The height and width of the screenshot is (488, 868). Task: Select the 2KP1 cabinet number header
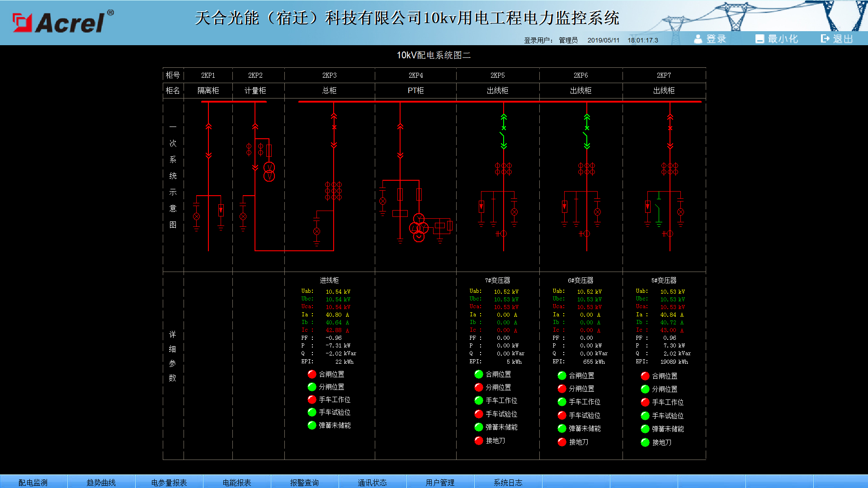pyautogui.click(x=208, y=75)
